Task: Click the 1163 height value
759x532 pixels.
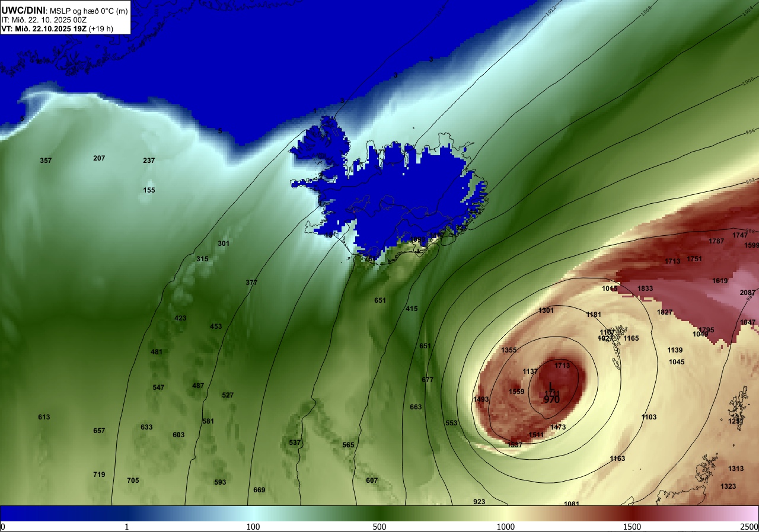Action: coord(617,459)
